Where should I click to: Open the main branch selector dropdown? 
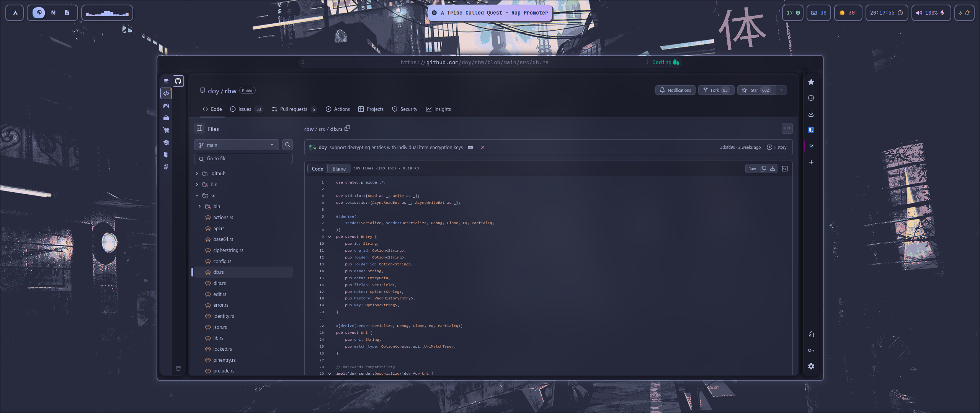click(236, 145)
